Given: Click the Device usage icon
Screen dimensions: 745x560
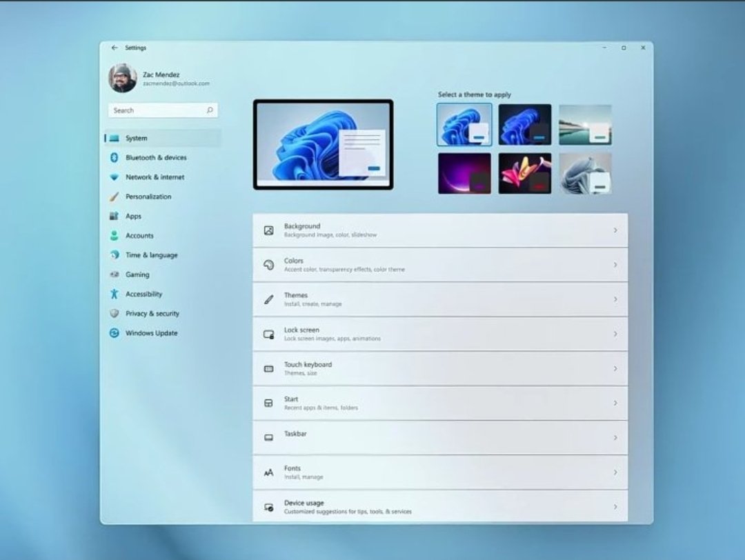Looking at the screenshot, I should (268, 508).
